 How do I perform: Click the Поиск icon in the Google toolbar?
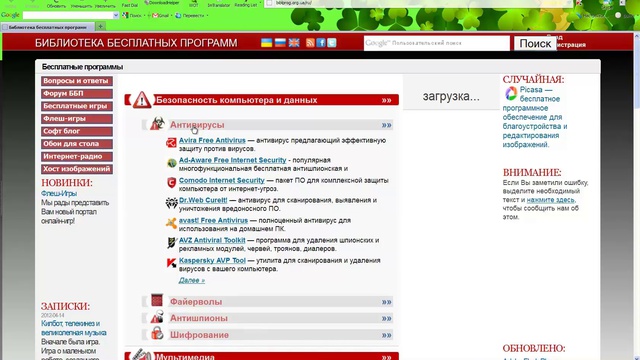125,16
